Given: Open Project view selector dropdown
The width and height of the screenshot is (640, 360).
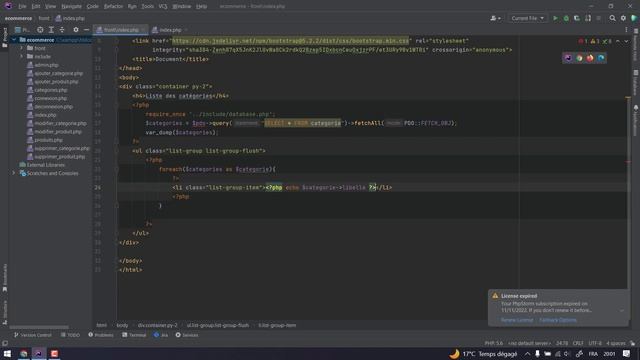Looking at the screenshot, I should click(x=22, y=30).
